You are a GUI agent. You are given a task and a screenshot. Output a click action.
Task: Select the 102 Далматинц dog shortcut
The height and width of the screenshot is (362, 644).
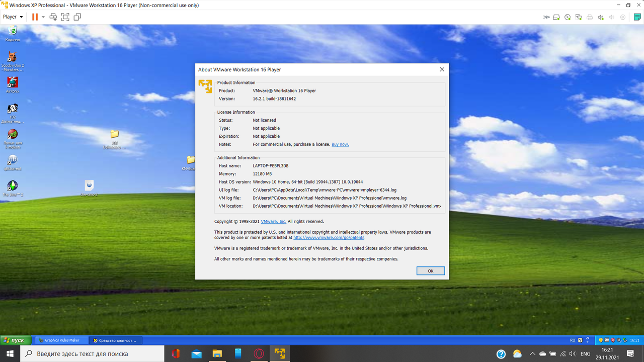point(13,113)
